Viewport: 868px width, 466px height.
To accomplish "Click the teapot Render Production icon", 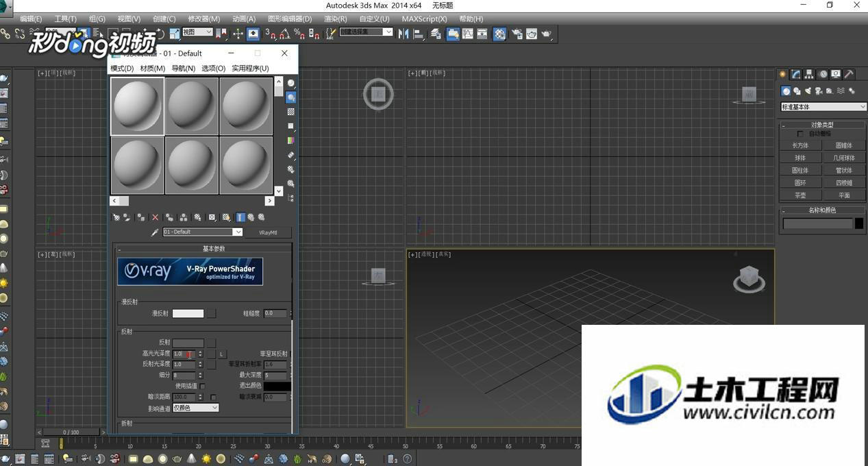I will point(547,34).
